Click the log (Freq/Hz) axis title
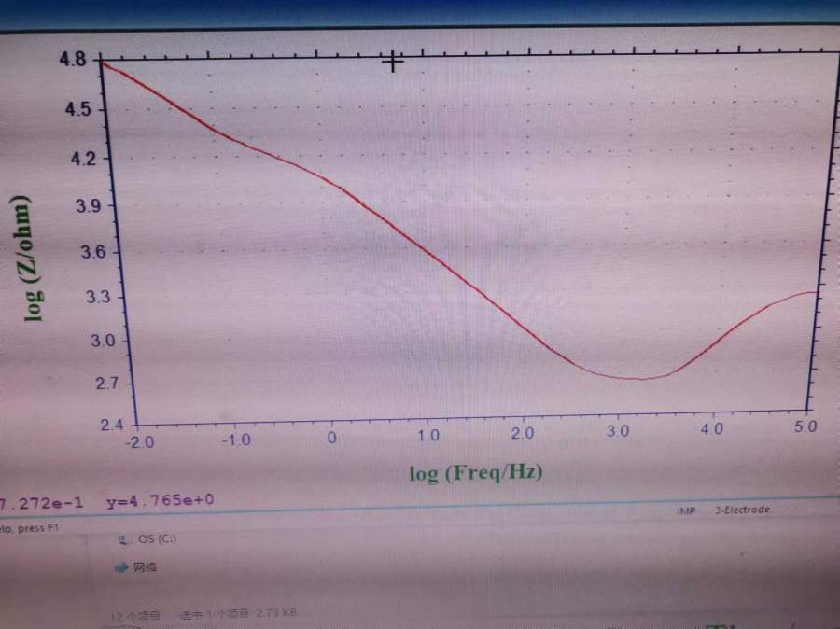840x629 pixels. click(476, 472)
